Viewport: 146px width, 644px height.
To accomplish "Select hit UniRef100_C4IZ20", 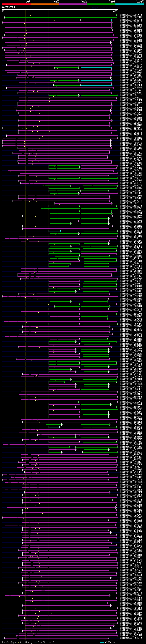I will (x=131, y=620).
